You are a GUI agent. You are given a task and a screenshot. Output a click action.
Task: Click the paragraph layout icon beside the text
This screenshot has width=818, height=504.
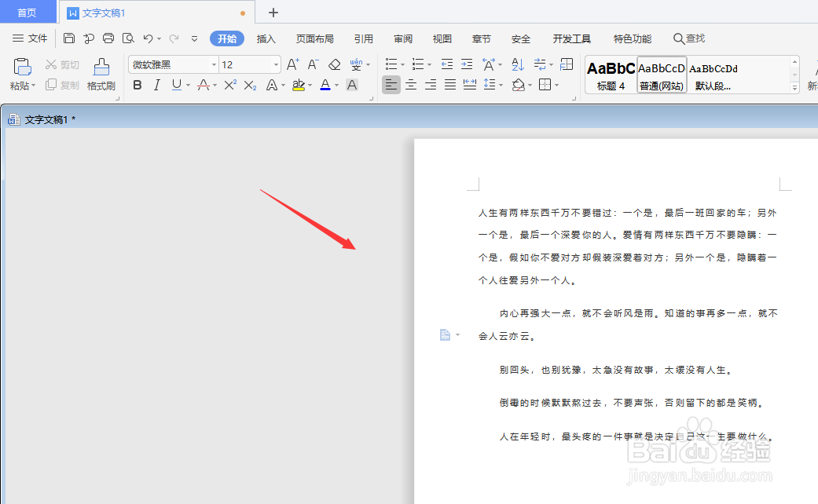tap(445, 334)
